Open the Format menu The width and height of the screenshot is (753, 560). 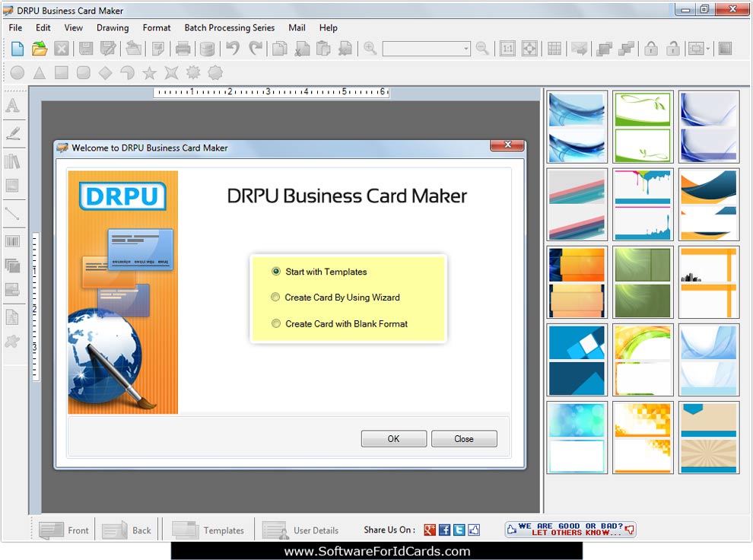pyautogui.click(x=157, y=28)
